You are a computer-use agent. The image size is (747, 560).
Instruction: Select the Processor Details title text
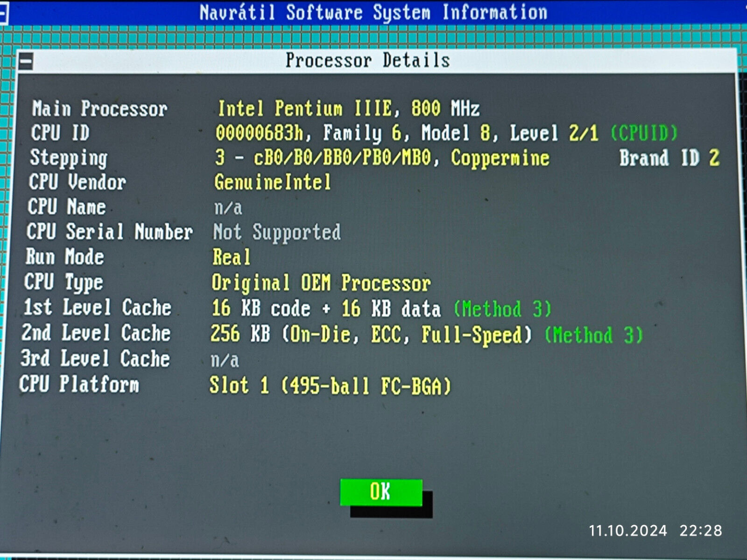(368, 61)
